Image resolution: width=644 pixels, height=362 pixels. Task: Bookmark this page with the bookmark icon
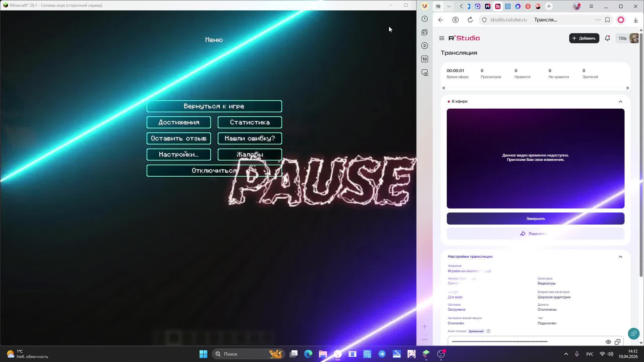pyautogui.click(x=607, y=20)
